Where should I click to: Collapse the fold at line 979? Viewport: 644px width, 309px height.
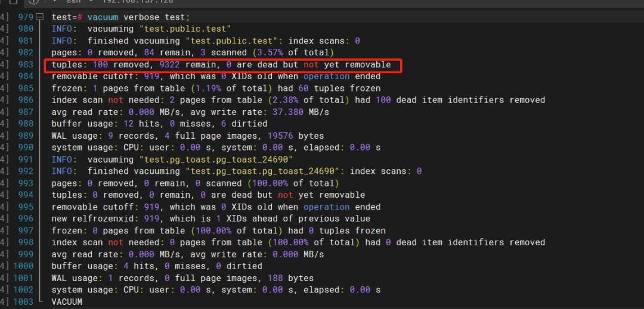click(39, 17)
